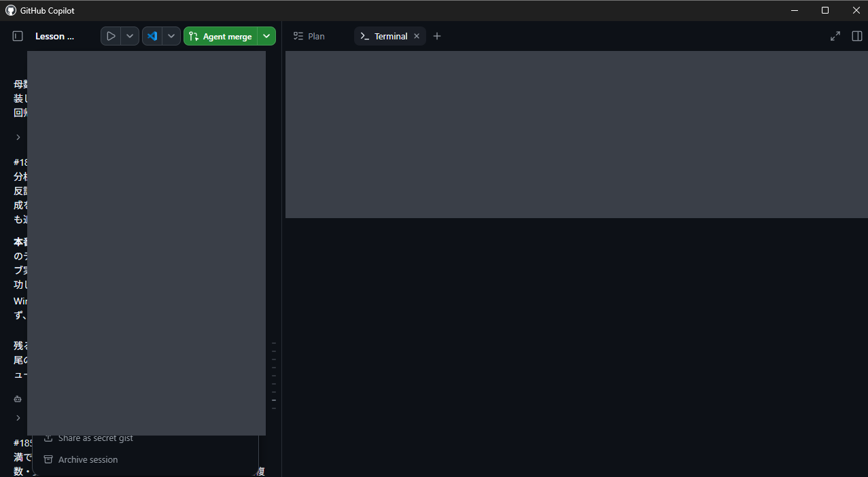The height and width of the screenshot is (477, 868).
Task: Close the GitHub Copilot window
Action: point(856,10)
